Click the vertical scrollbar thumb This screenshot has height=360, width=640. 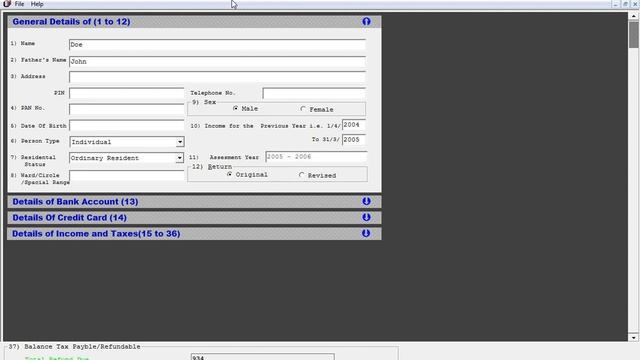point(633,35)
